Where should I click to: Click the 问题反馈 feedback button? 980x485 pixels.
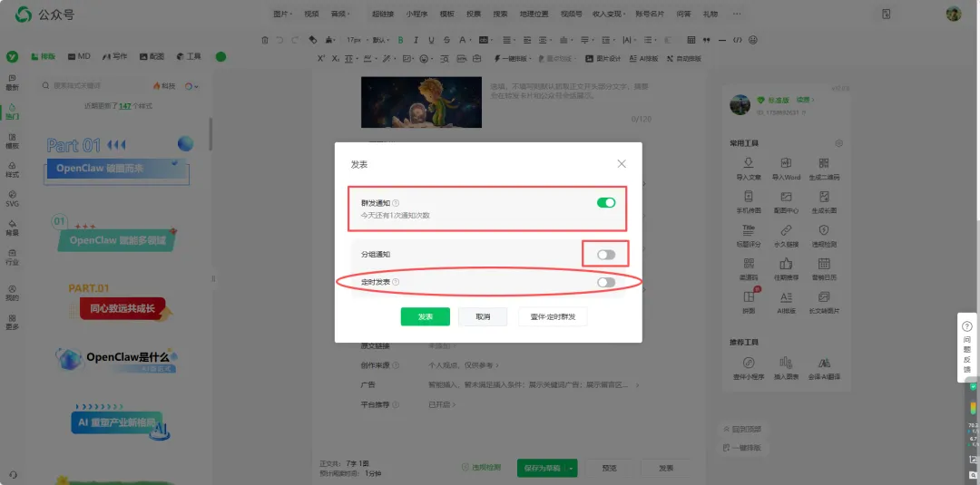coord(967,348)
